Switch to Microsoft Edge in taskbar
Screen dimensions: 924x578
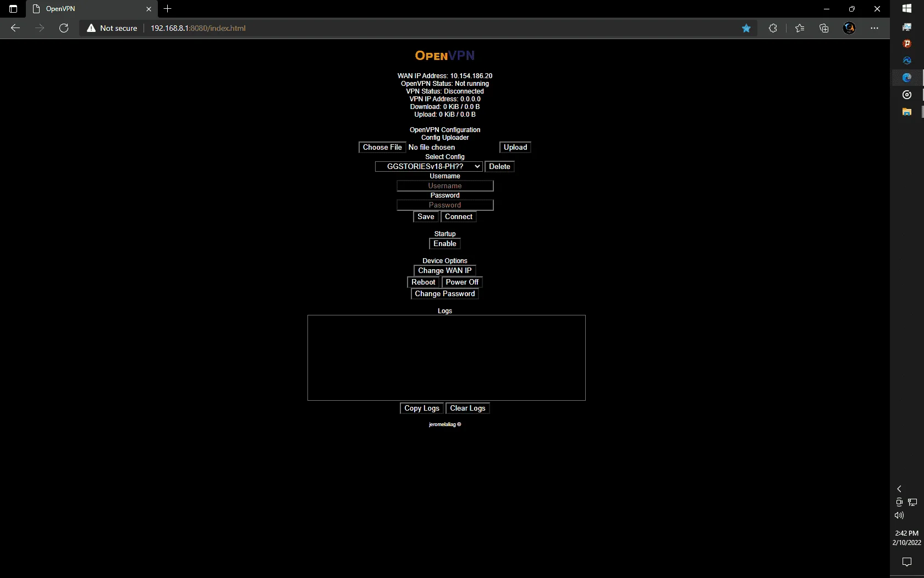(x=907, y=78)
